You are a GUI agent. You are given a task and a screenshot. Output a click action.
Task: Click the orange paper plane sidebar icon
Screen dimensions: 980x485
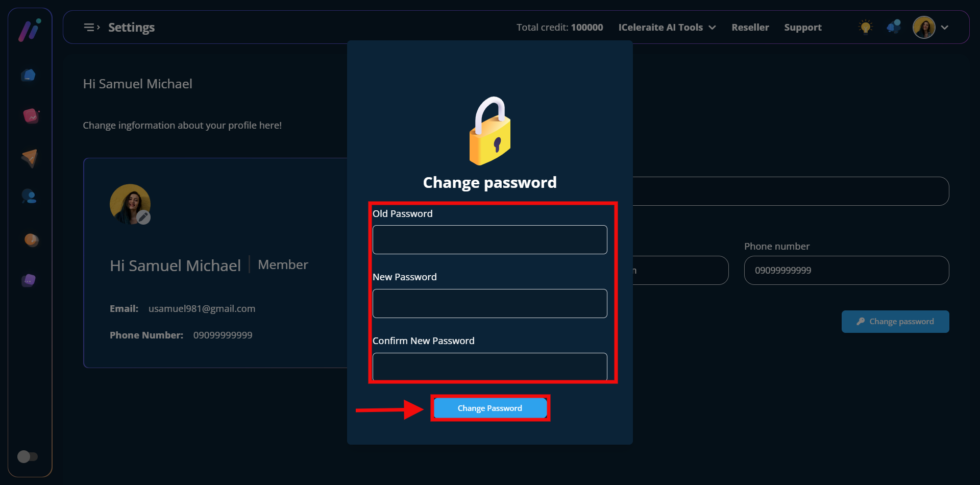click(30, 158)
